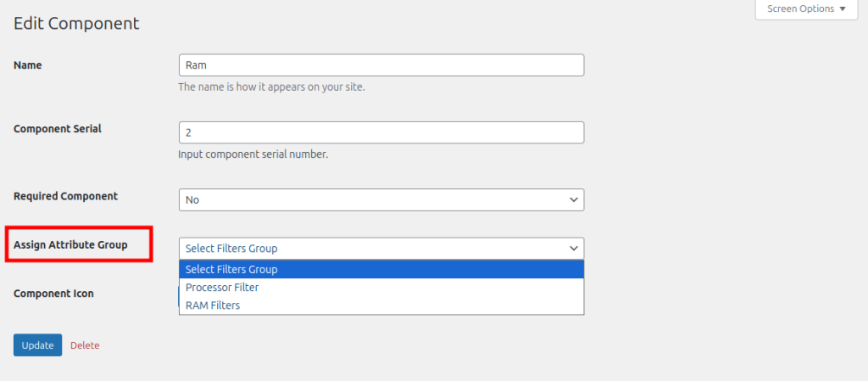
Task: Click into the Component Serial field
Action: click(381, 133)
